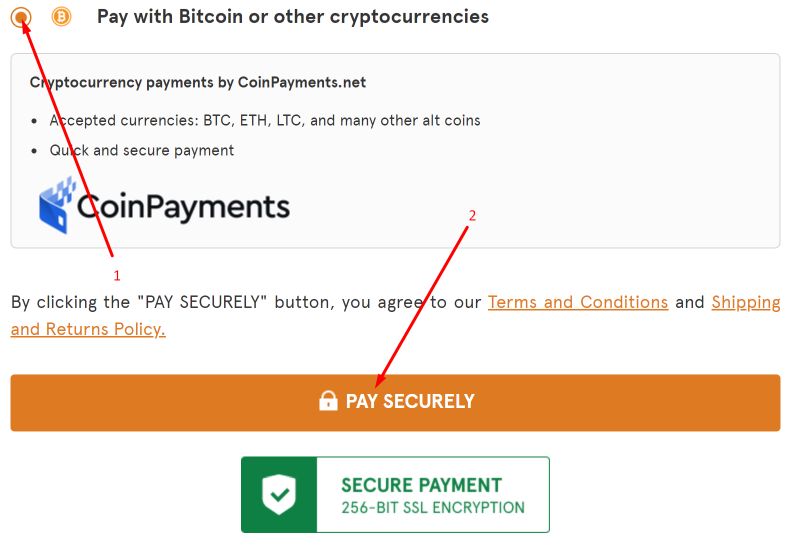This screenshot has width=788, height=545.
Task: Select the Bitcoin payment radio button
Action: click(21, 17)
